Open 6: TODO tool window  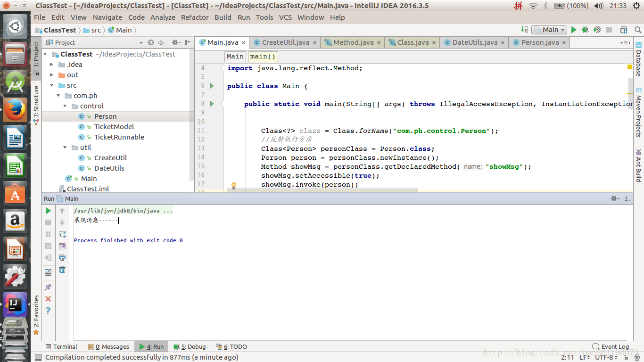pos(231,346)
